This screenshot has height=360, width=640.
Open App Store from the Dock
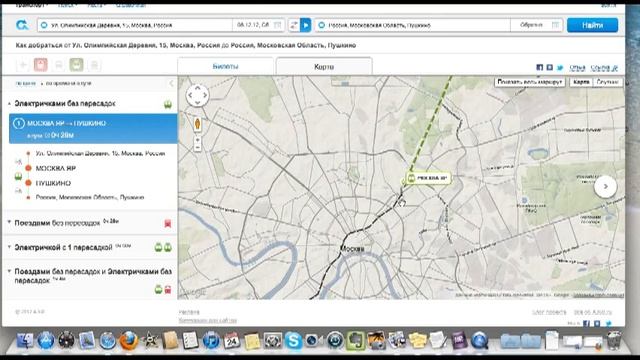click(46, 340)
